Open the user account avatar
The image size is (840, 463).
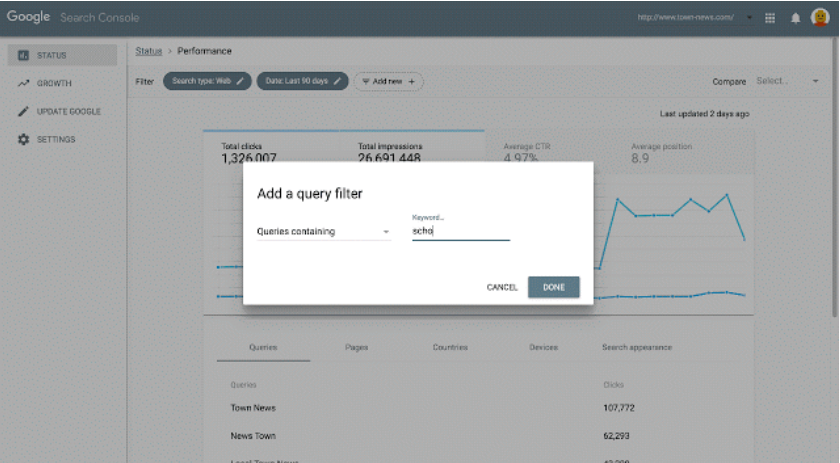point(820,18)
